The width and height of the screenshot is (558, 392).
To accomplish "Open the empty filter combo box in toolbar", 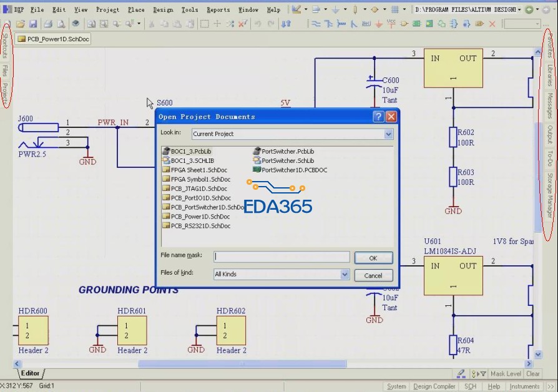I will coord(522,24).
